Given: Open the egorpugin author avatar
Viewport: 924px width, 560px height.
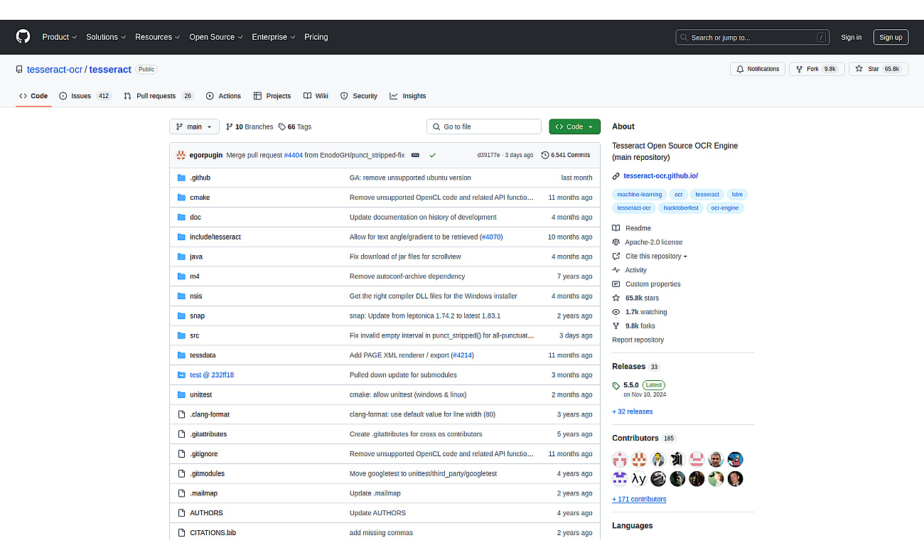Looking at the screenshot, I should (x=181, y=155).
